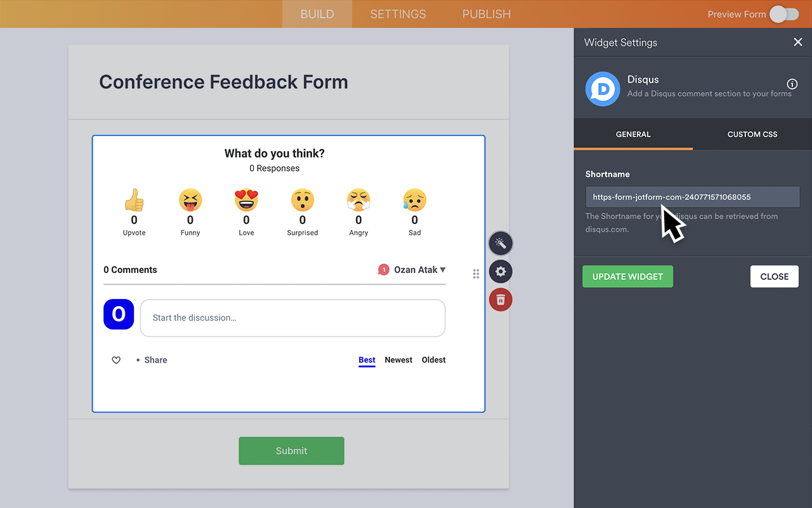Viewport: 812px width, 508px height.
Task: Click the widget drag handle dots
Action: pyautogui.click(x=476, y=274)
